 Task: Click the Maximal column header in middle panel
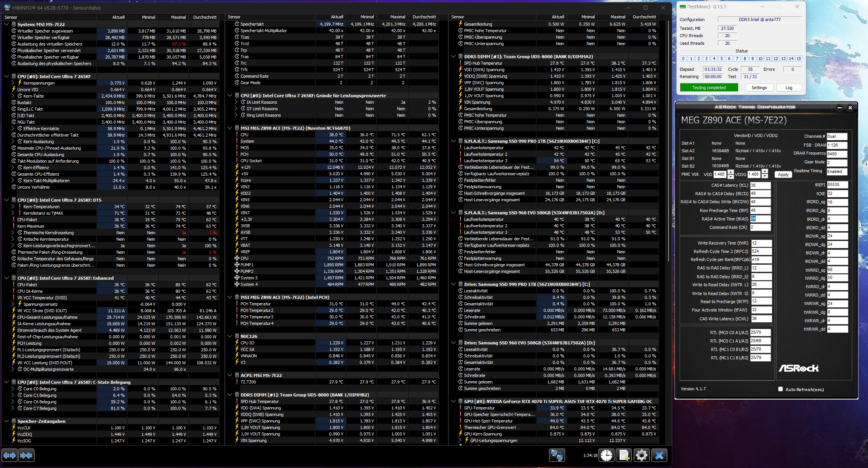(x=397, y=17)
